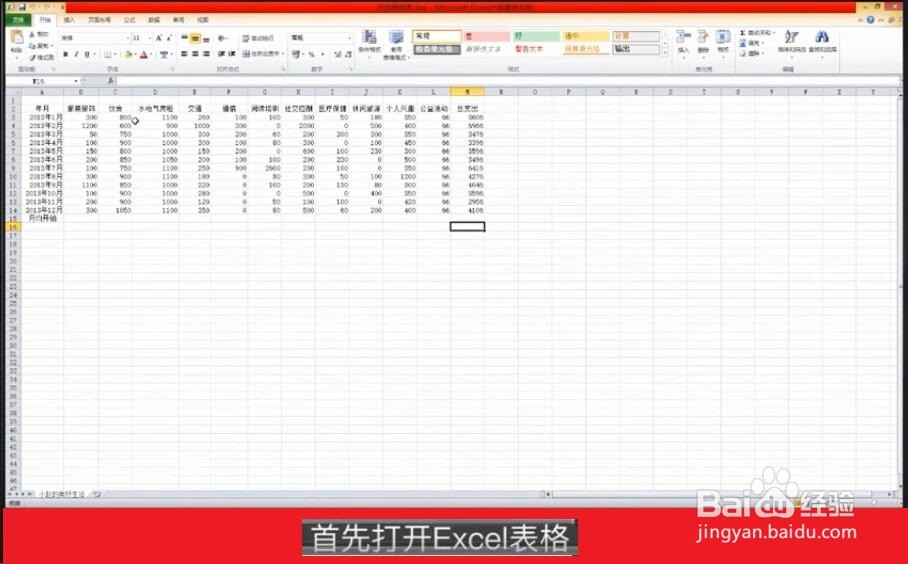The height and width of the screenshot is (564, 908).
Task: Select cell '月均开销' in column A
Action: click(x=43, y=219)
